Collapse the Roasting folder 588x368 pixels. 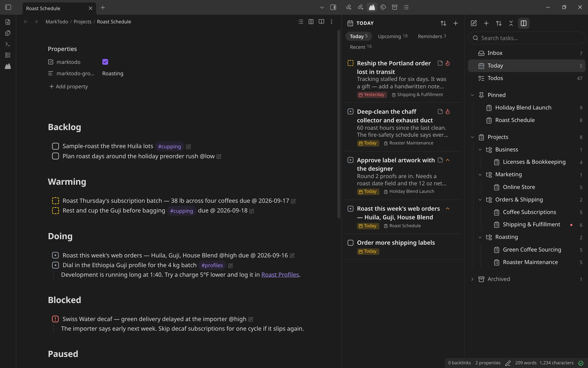480,237
